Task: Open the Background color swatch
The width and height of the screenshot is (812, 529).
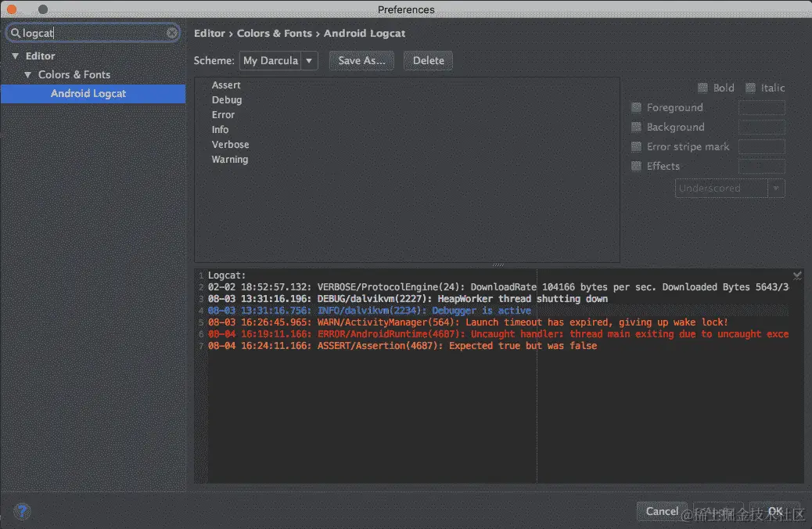Action: (761, 127)
